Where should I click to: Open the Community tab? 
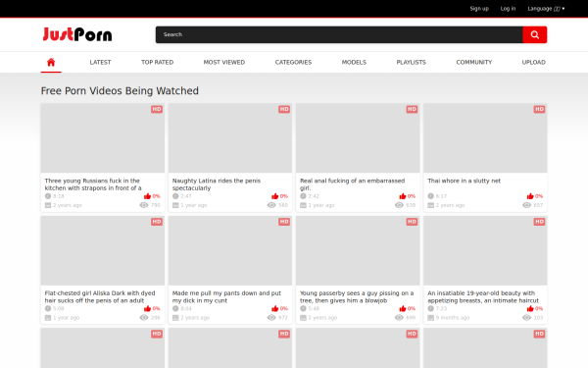[474, 63]
